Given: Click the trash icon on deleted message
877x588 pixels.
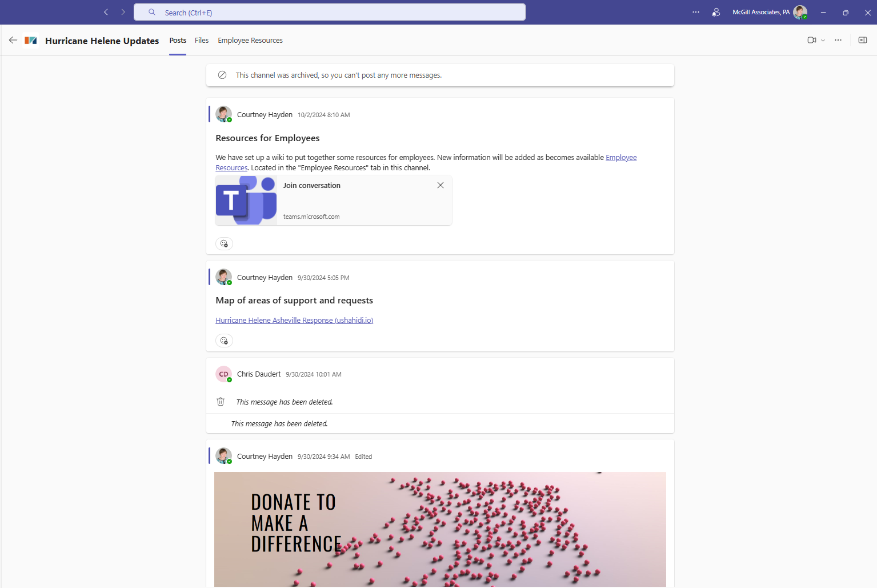Looking at the screenshot, I should 221,402.
